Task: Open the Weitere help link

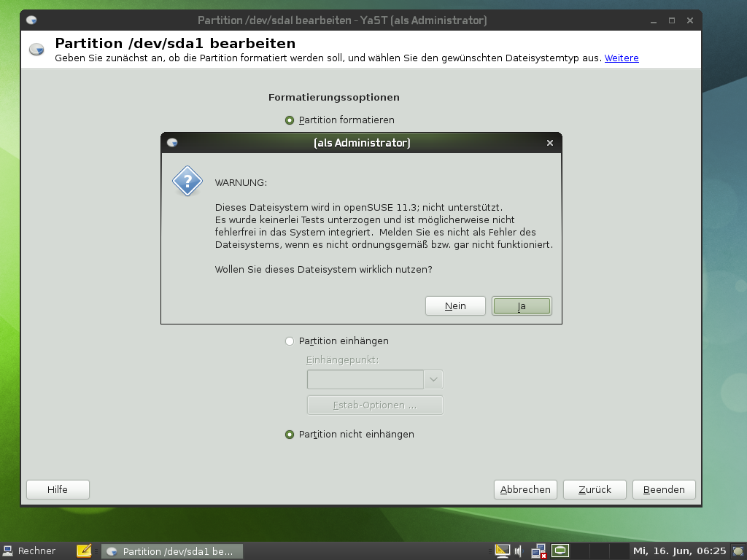Action: pos(621,58)
